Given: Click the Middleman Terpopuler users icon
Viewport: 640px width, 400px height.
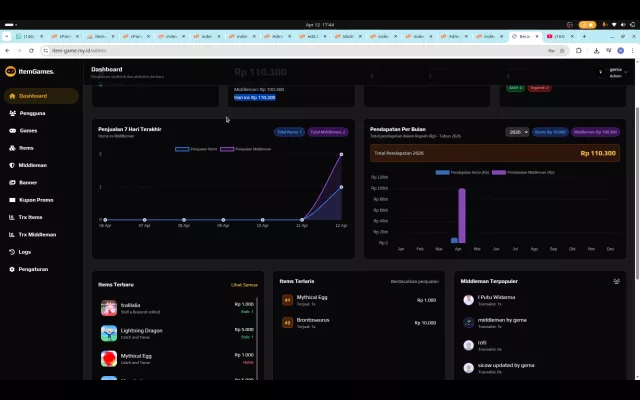Looking at the screenshot, I should coord(616,281).
